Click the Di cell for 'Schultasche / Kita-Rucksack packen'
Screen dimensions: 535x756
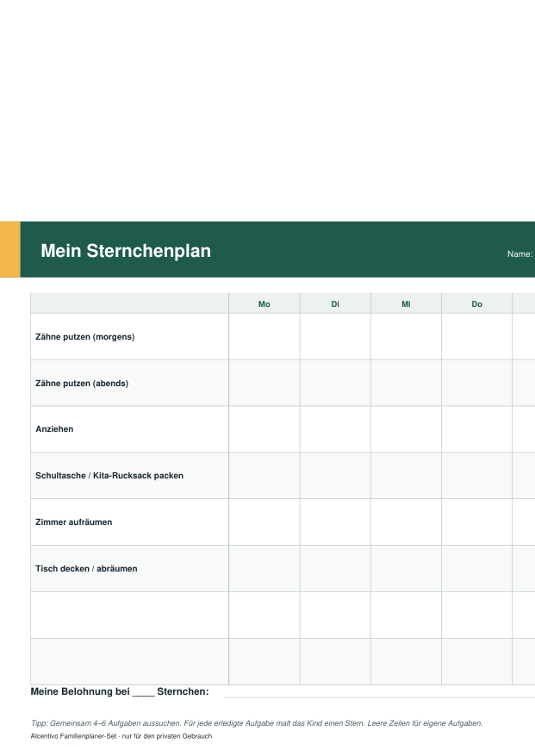335,475
